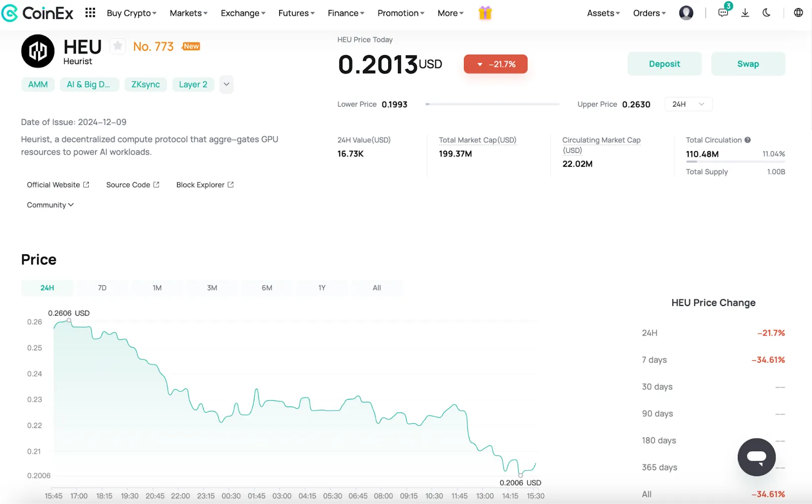Click the Total Circulation progress bar
Image resolution: width=812 pixels, height=504 pixels.
tap(735, 162)
